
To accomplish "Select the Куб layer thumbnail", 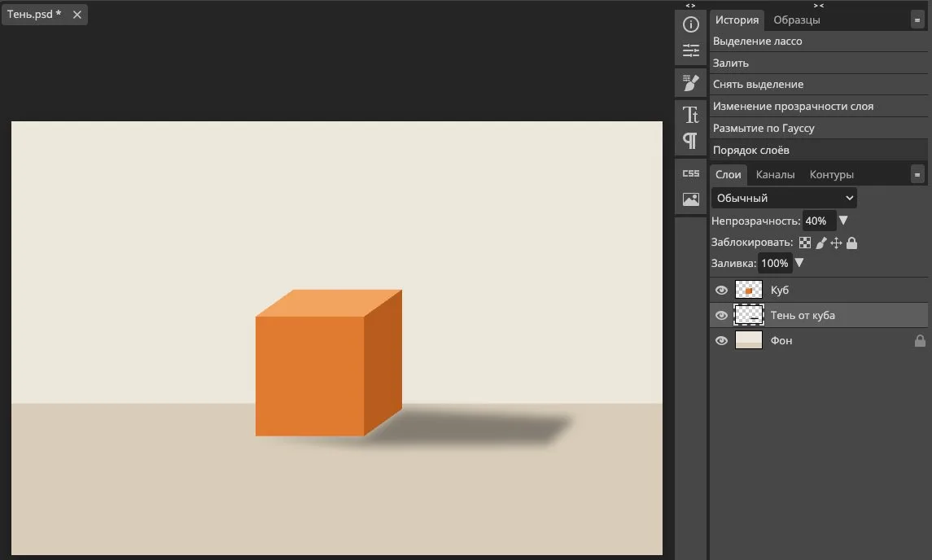I will pos(748,290).
